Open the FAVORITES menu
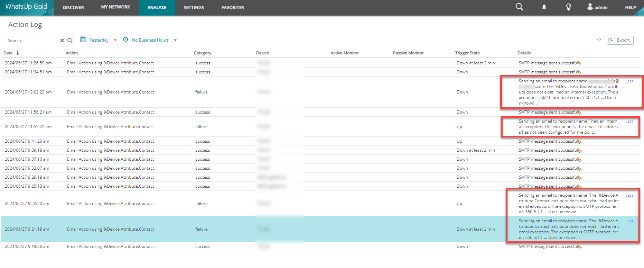 click(x=233, y=8)
